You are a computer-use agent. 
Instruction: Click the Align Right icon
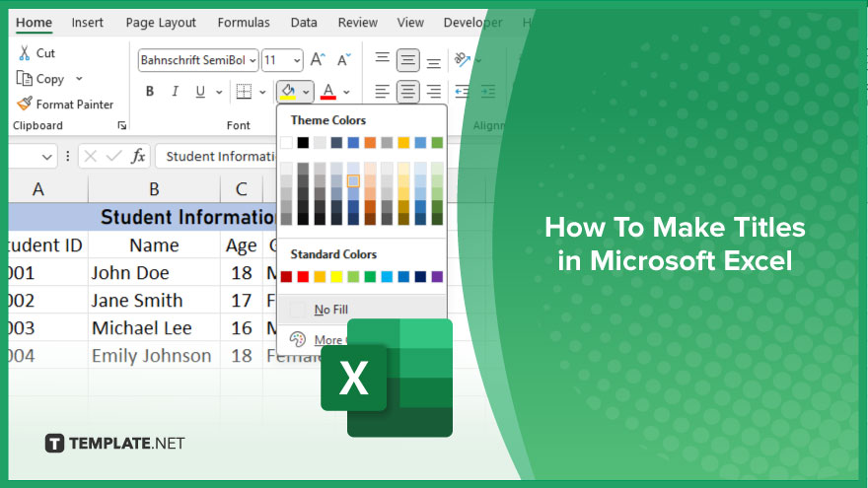coord(433,92)
